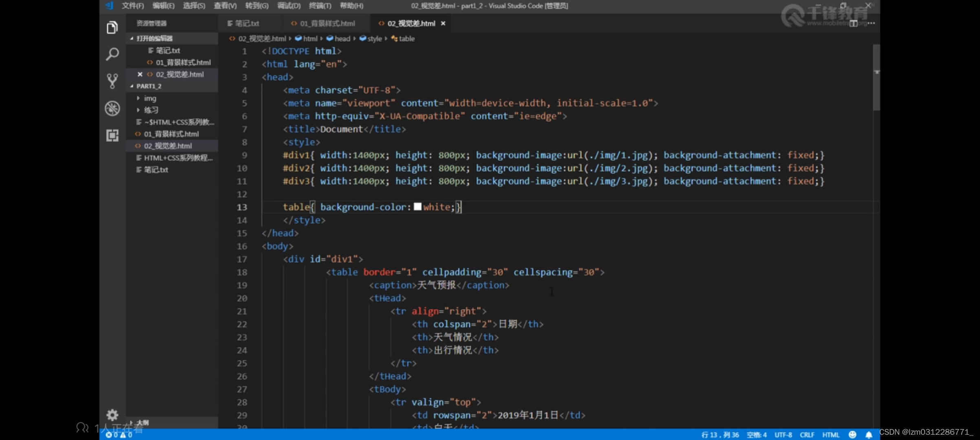Open HTML+CSS系列教程 file in explorer
980x440 pixels.
coord(171,158)
